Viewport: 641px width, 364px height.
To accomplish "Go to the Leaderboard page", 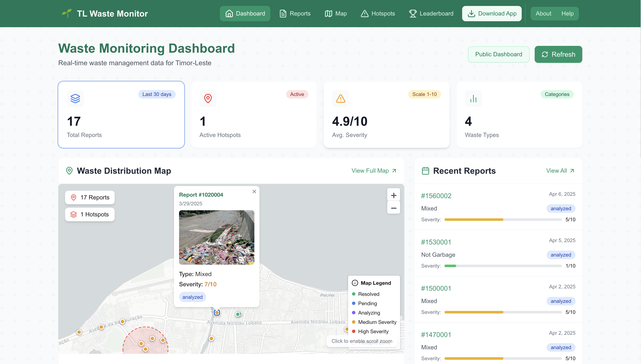I will (x=431, y=14).
